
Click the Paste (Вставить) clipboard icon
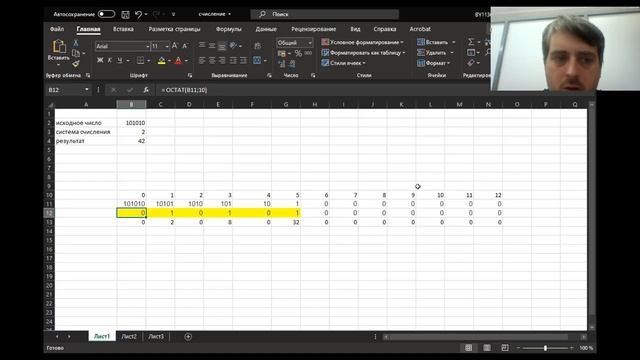pyautogui.click(x=59, y=46)
